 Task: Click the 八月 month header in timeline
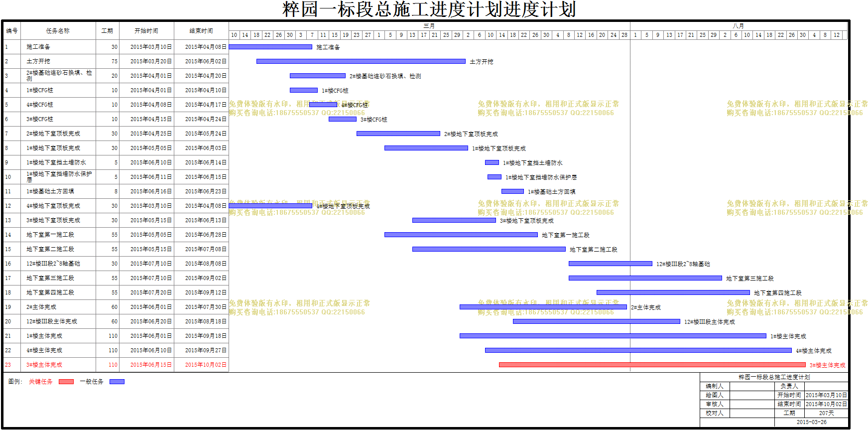[739, 26]
